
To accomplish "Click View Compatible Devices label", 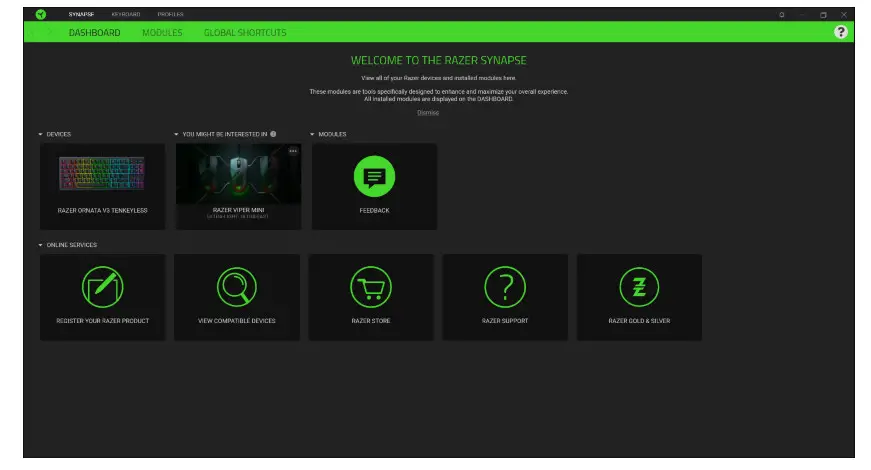I will (x=237, y=321).
